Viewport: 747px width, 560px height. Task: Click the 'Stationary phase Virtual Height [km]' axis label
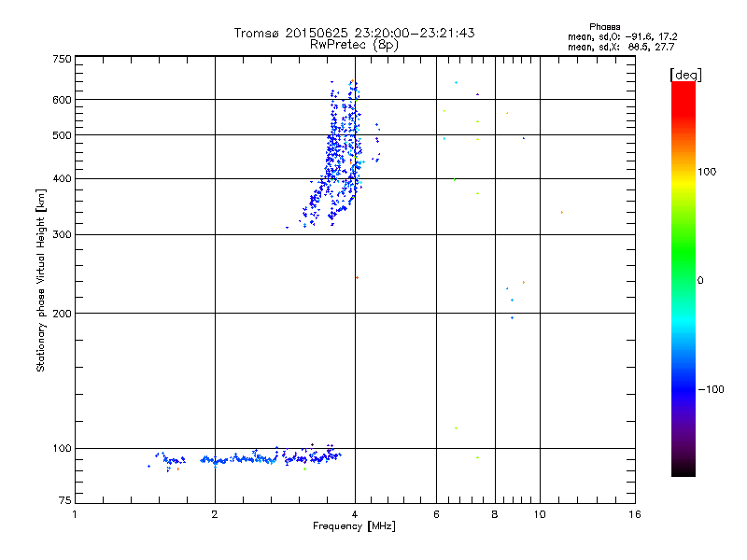(x=40, y=280)
